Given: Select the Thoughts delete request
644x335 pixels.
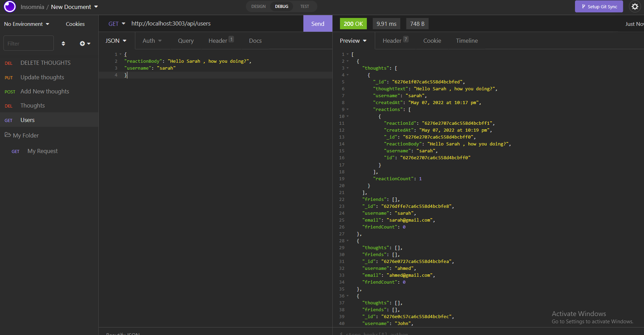Looking at the screenshot, I should [x=49, y=105].
